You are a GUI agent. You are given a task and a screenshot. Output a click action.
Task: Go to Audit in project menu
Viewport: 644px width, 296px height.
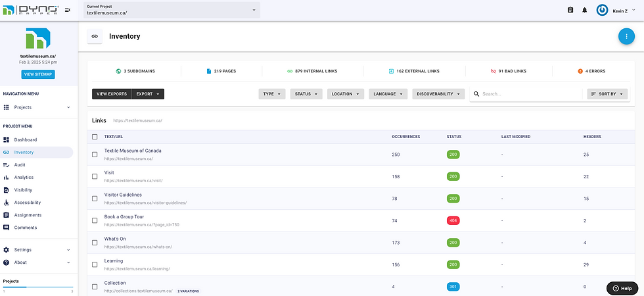(37, 165)
